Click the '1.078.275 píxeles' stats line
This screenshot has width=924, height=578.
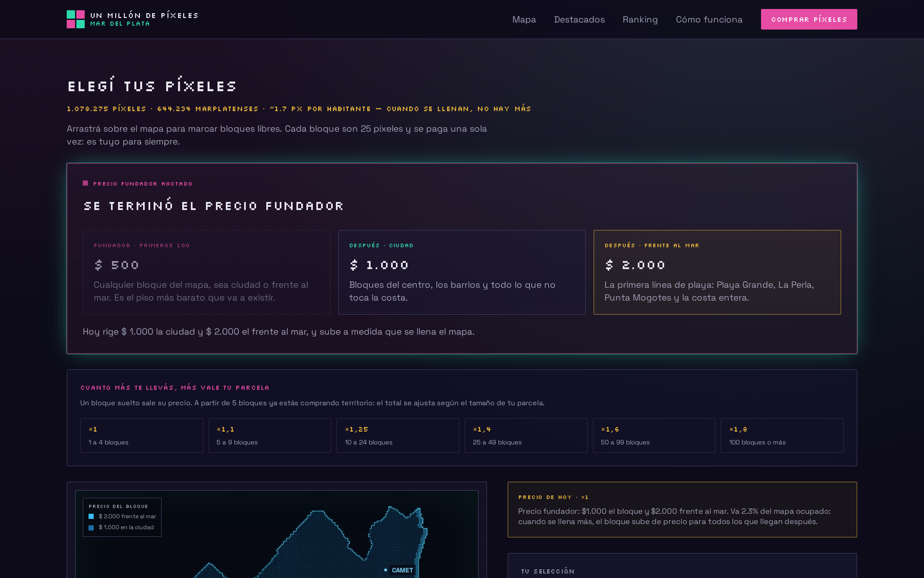click(299, 109)
